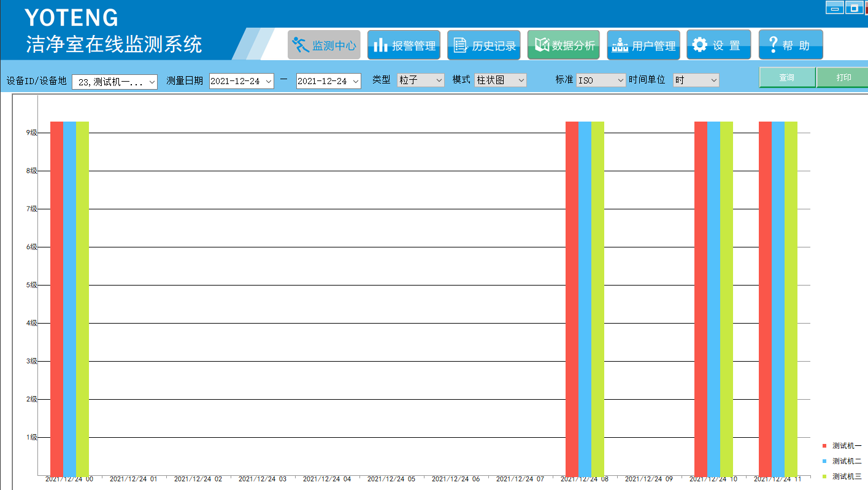Click the document icon on 历史记录
The height and width of the screenshot is (490, 868).
(460, 45)
